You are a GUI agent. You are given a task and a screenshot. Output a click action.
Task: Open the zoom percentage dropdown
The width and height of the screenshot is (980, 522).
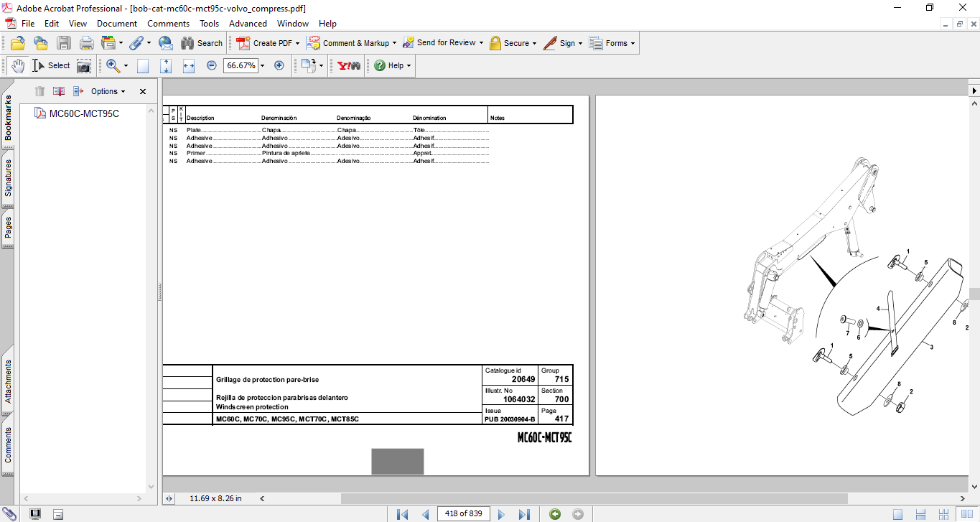262,65
